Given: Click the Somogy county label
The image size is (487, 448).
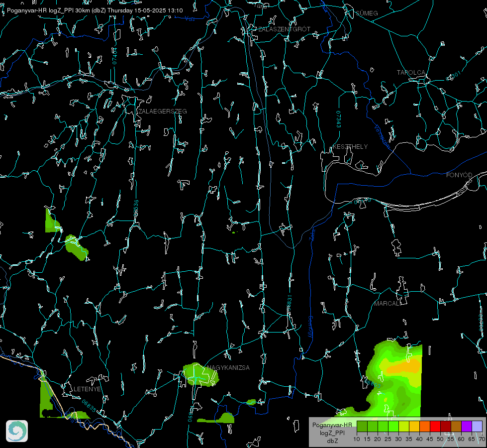Looking at the screenshot, I should tap(310, 327).
